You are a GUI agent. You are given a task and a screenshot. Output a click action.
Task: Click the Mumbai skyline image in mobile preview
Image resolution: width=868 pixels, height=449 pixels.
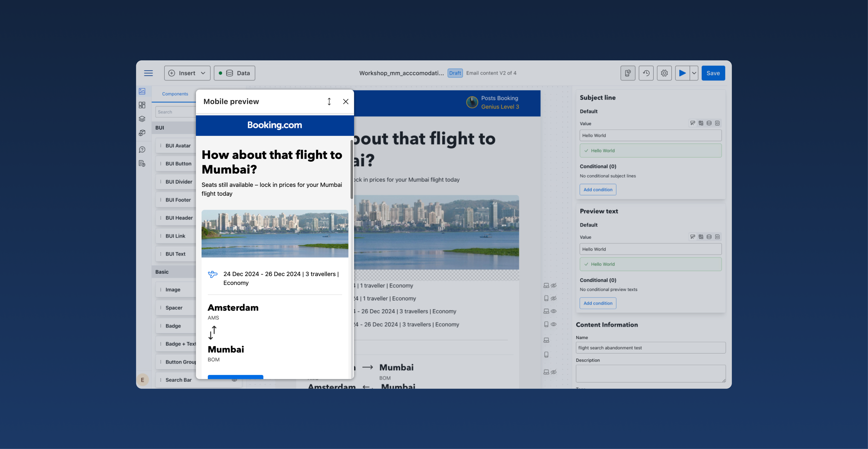(275, 234)
